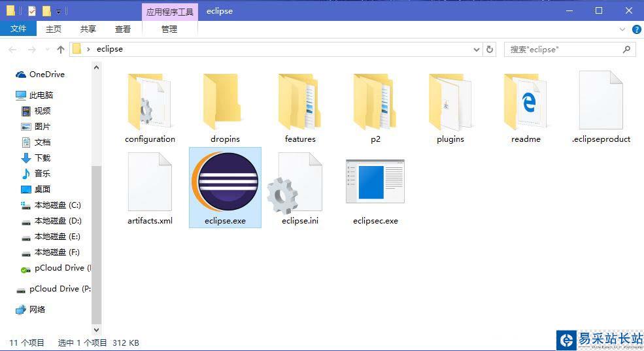The height and width of the screenshot is (351, 644).
Task: Go up one folder level arrow
Action: tap(61, 50)
